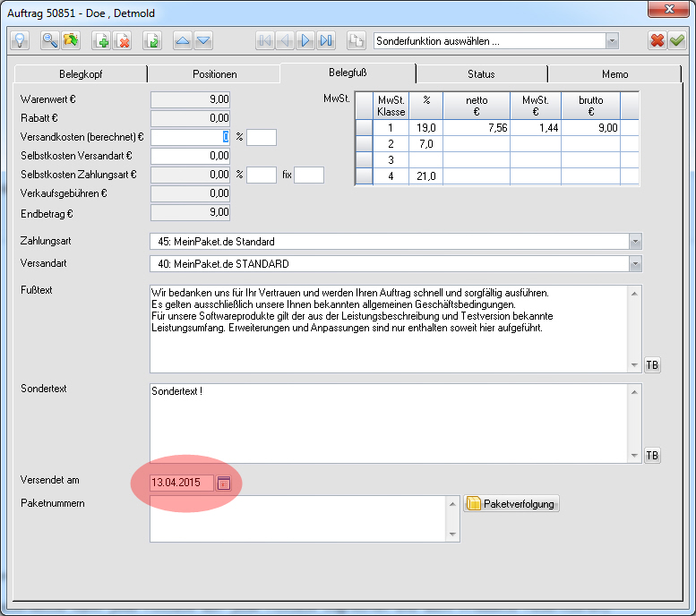The image size is (696, 616).
Task: Click into the Sondertext text area
Action: coord(390,423)
